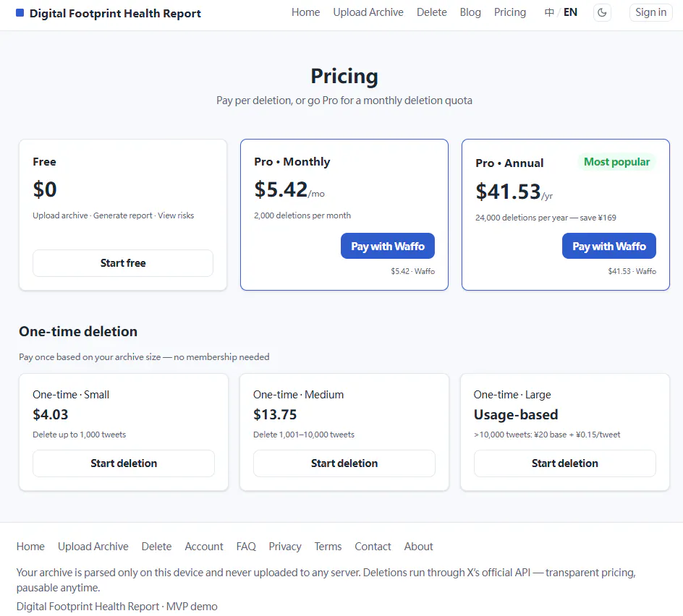Open Delete in the top navigation
This screenshot has height=616, width=683.
(x=431, y=12)
